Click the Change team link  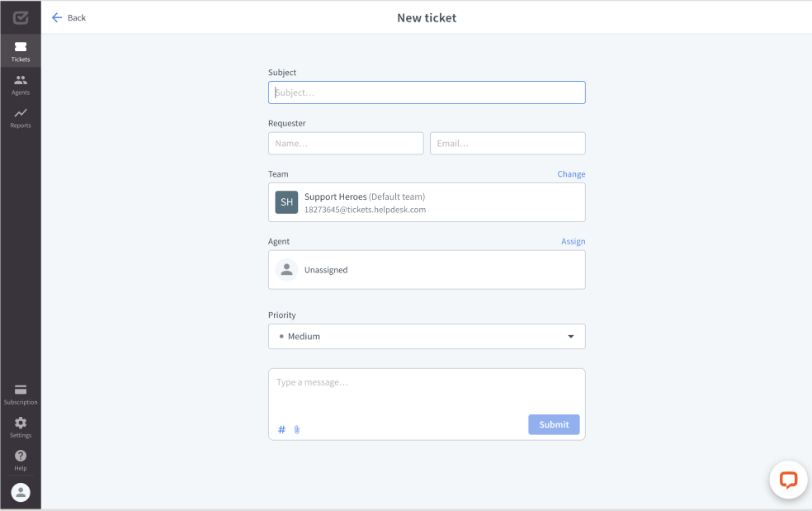click(571, 174)
